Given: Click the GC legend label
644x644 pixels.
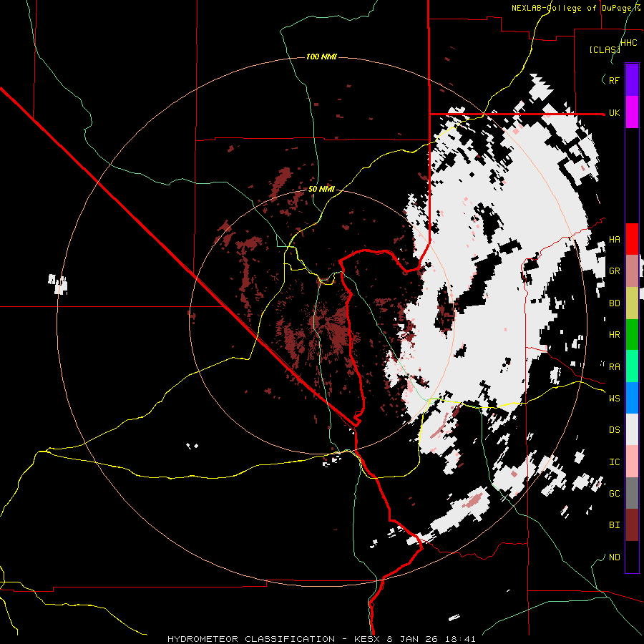Looking at the screenshot, I should point(614,494).
